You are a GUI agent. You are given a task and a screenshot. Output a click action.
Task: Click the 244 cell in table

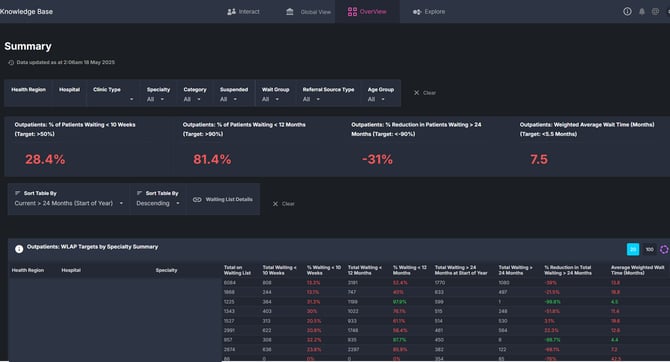coord(267,292)
